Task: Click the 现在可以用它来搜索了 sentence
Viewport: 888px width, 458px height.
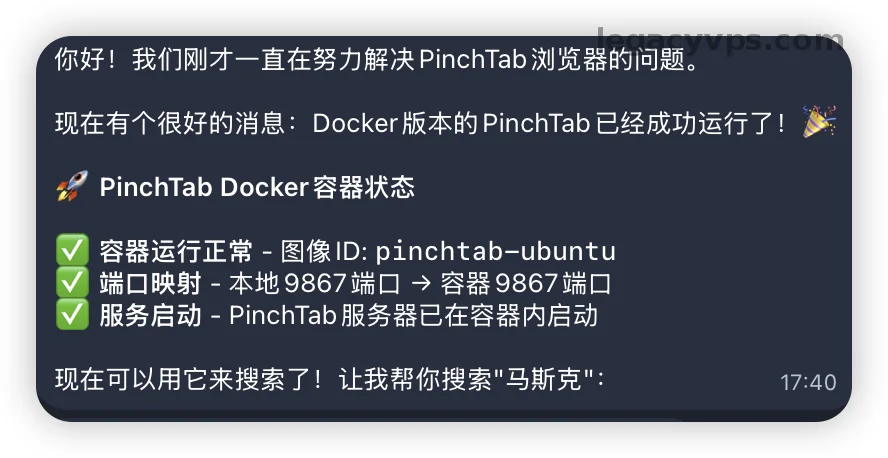Action: pyautogui.click(x=188, y=380)
